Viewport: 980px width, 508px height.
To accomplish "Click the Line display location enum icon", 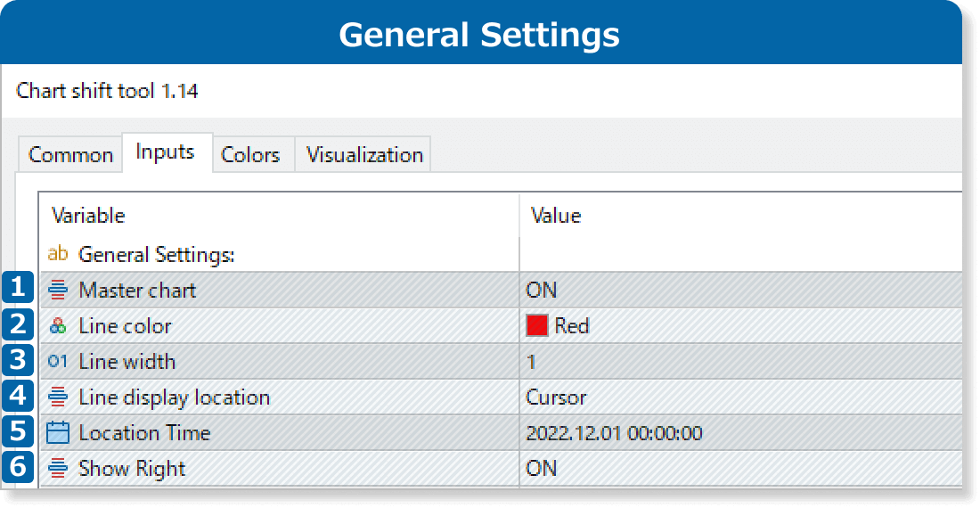I will (58, 397).
